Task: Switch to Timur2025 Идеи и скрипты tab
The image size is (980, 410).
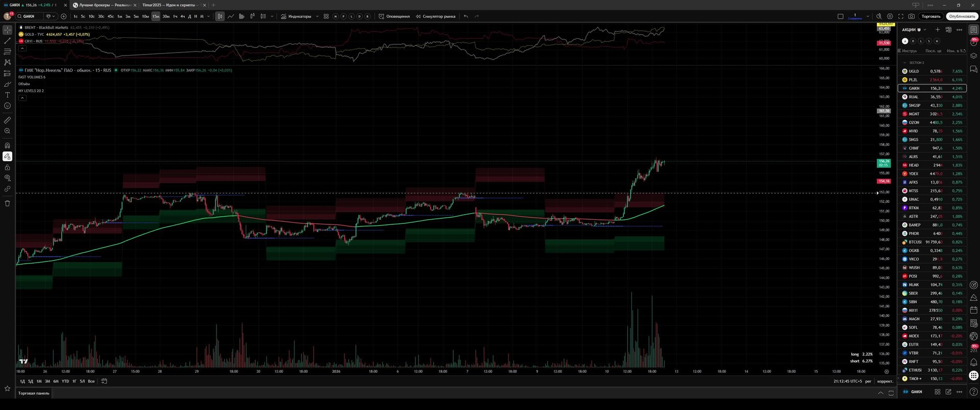Action: pyautogui.click(x=171, y=5)
